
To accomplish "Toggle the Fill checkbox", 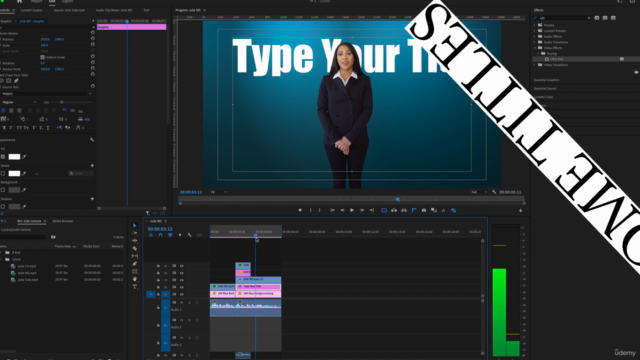I will [3, 157].
